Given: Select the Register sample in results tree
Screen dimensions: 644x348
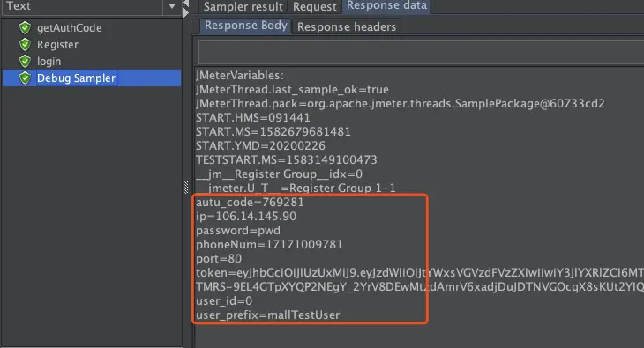Looking at the screenshot, I should tap(57, 44).
